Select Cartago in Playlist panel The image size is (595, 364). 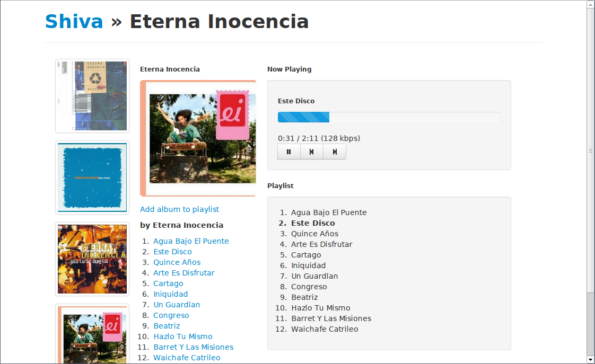pyautogui.click(x=306, y=255)
